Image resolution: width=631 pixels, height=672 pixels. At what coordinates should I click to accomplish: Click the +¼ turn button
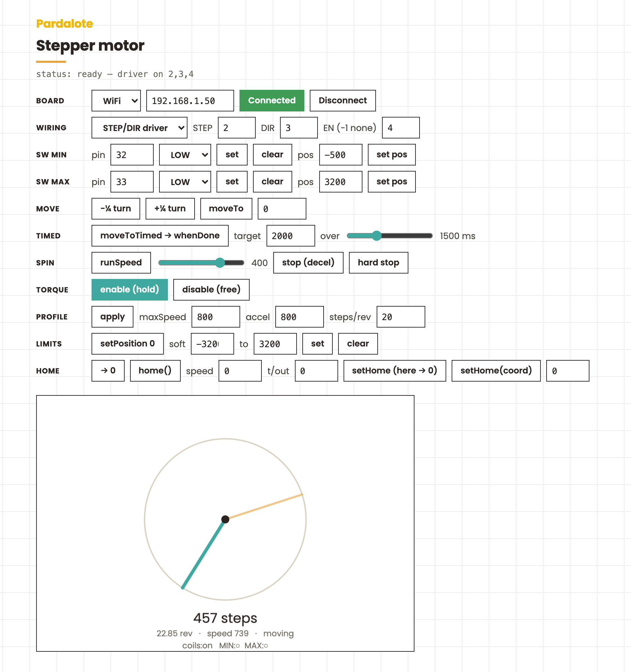coord(170,209)
